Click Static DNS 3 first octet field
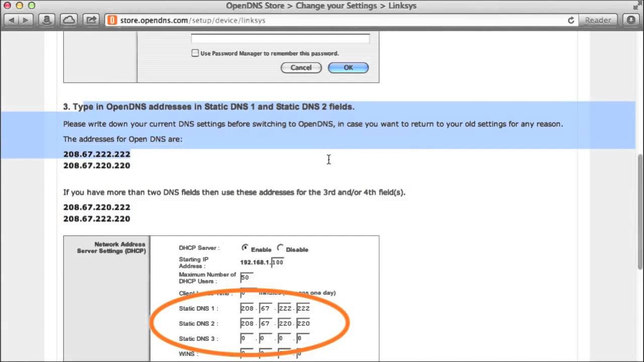The width and height of the screenshot is (644, 362). (x=247, y=338)
